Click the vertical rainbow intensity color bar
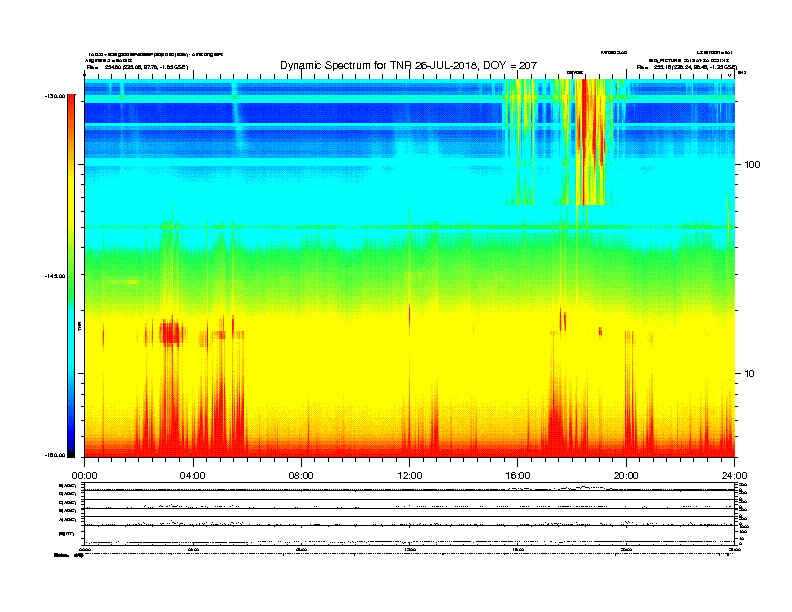This screenshot has width=792, height=612. click(71, 276)
